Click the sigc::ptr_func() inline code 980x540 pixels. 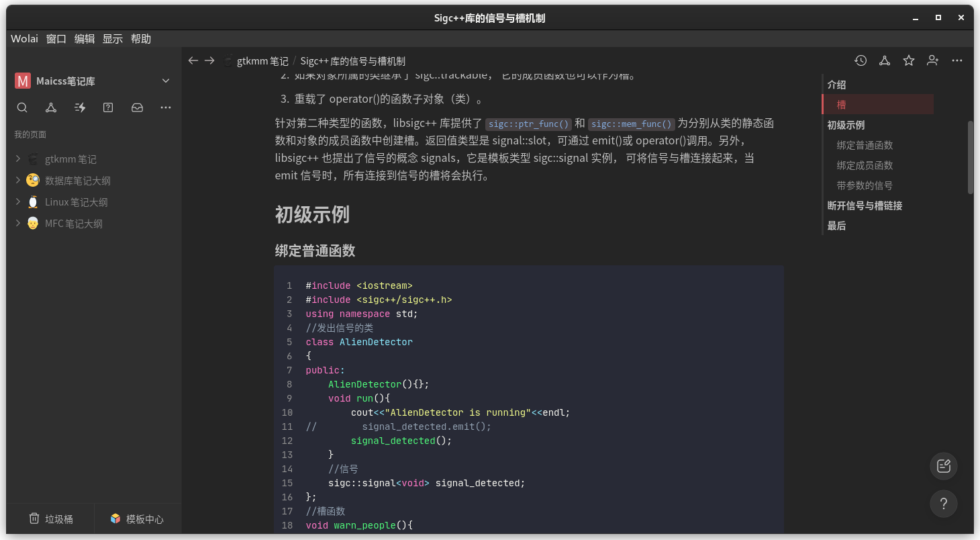coord(529,124)
